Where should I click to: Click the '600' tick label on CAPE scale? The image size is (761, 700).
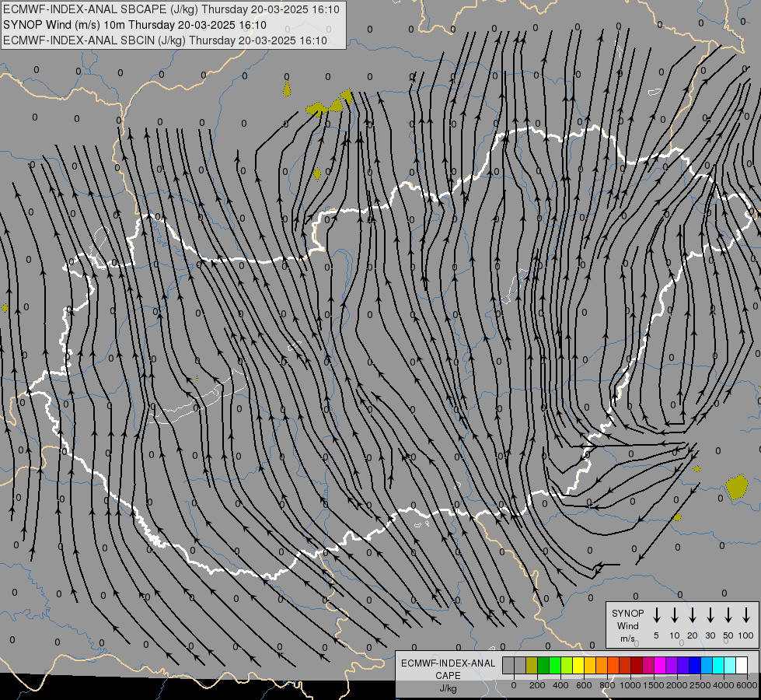click(x=584, y=685)
